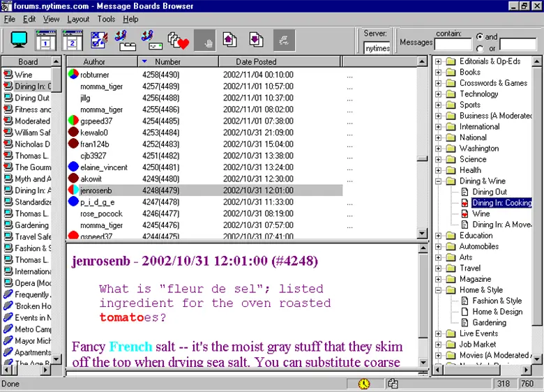
Task: Switch to window layout 1 icon
Action: (45, 40)
